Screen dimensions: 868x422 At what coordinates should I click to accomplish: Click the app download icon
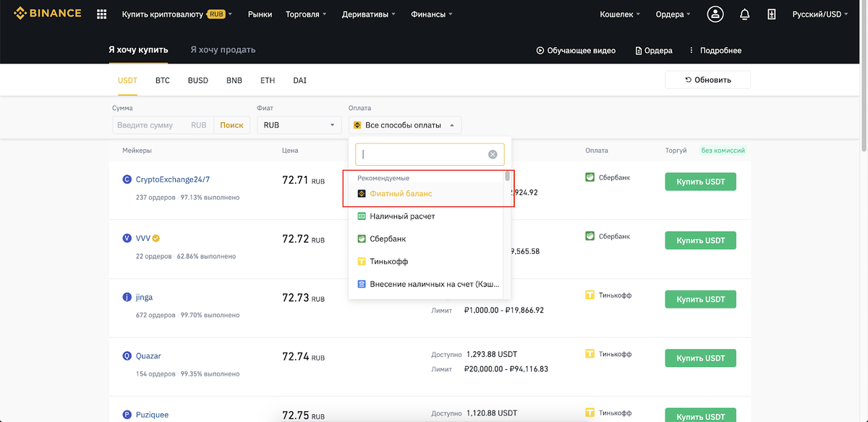coord(771,14)
